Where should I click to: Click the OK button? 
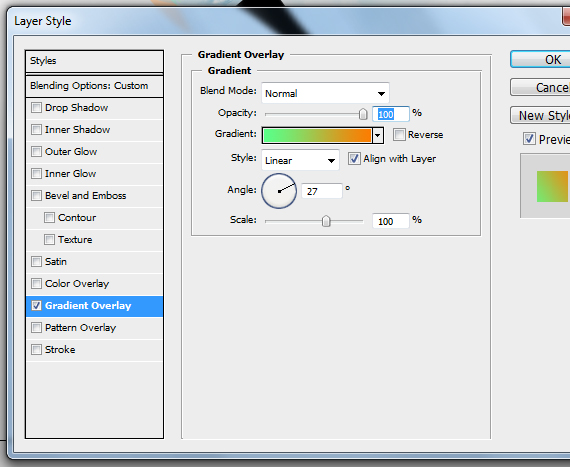pos(540,59)
